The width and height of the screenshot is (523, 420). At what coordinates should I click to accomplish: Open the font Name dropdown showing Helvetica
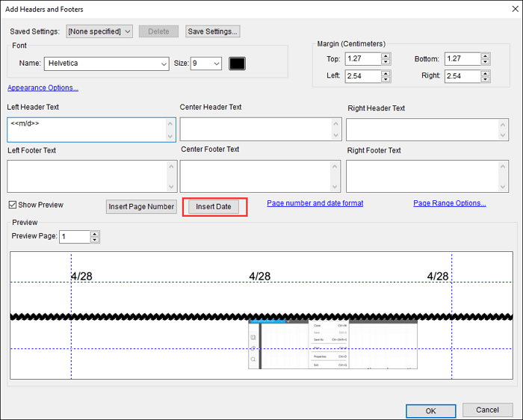(x=106, y=64)
